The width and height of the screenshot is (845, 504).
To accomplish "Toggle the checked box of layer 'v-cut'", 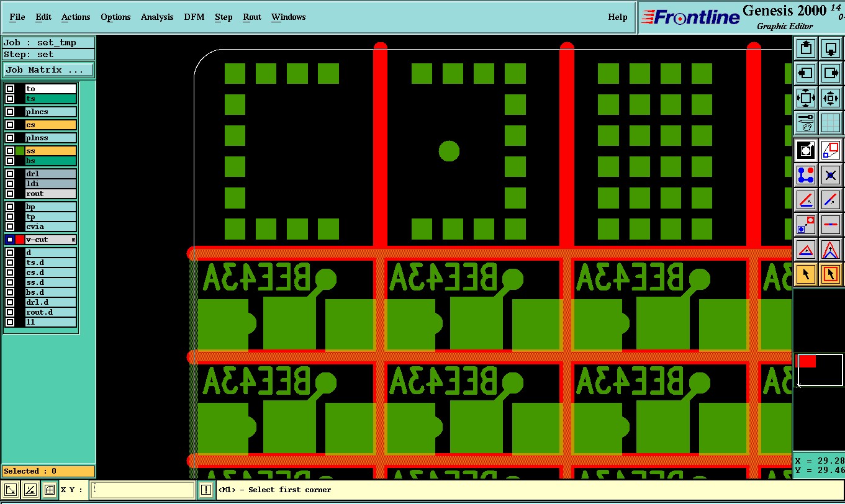I will tap(10, 240).
